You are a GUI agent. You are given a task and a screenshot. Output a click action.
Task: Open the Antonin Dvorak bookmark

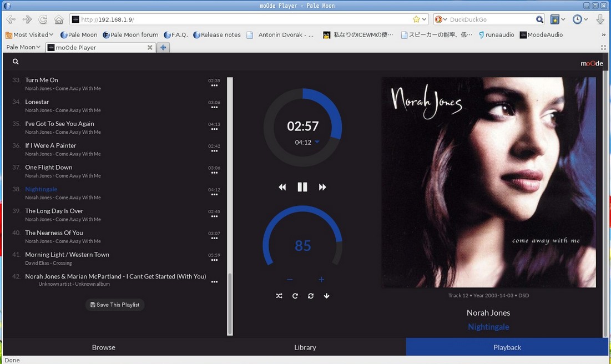280,35
